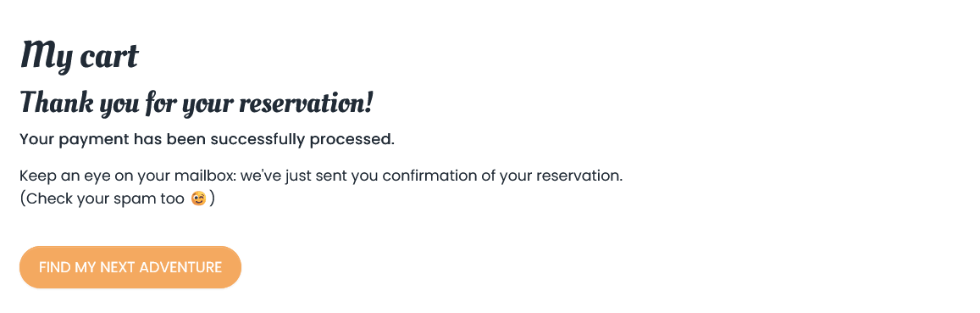Click the word reservation! in the heading

point(307,102)
